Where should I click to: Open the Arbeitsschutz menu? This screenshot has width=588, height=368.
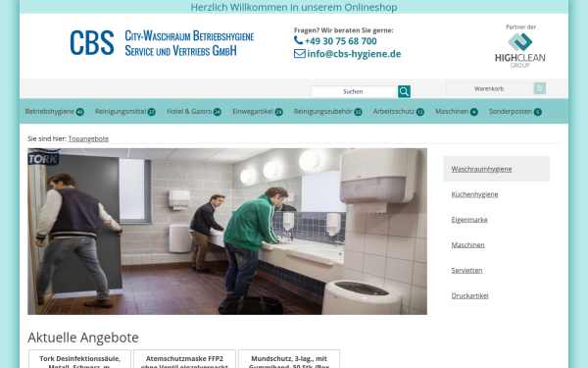click(398, 112)
